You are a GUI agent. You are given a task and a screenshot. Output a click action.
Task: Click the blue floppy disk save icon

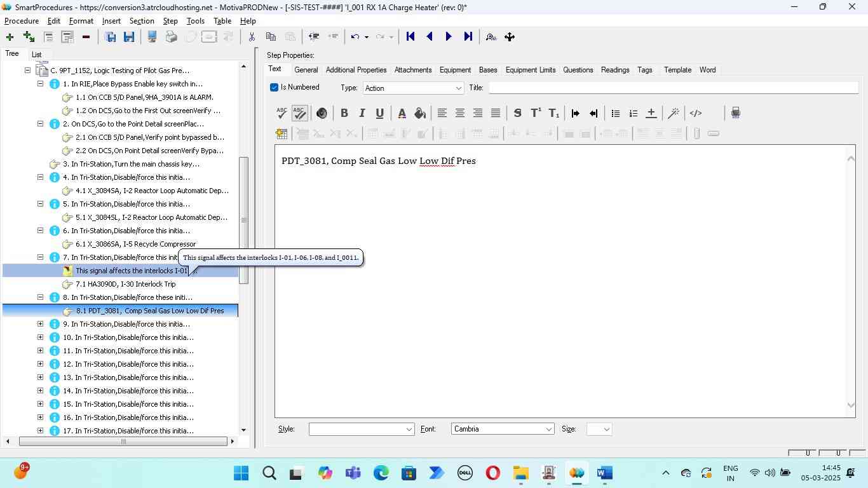tap(129, 37)
